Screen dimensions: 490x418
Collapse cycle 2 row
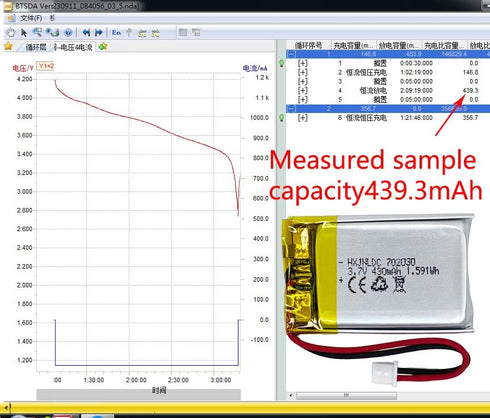click(x=292, y=109)
